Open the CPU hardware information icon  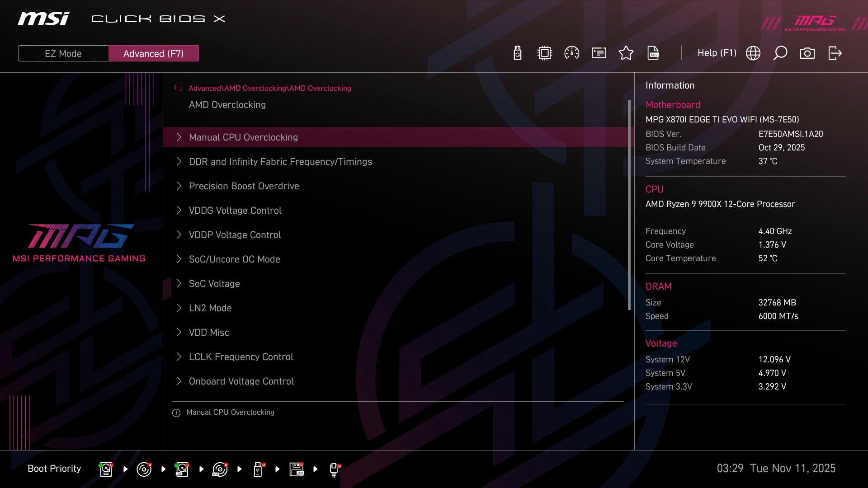(544, 53)
